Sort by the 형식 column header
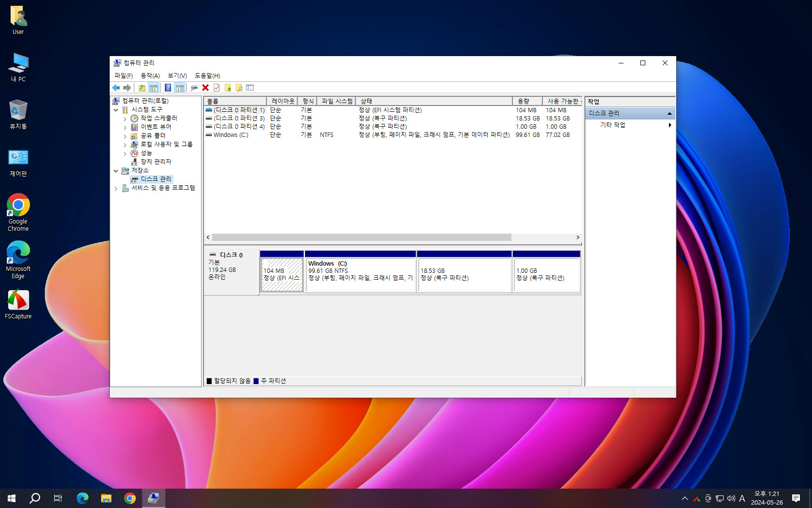Viewport: 812px width, 508px height. pos(307,101)
